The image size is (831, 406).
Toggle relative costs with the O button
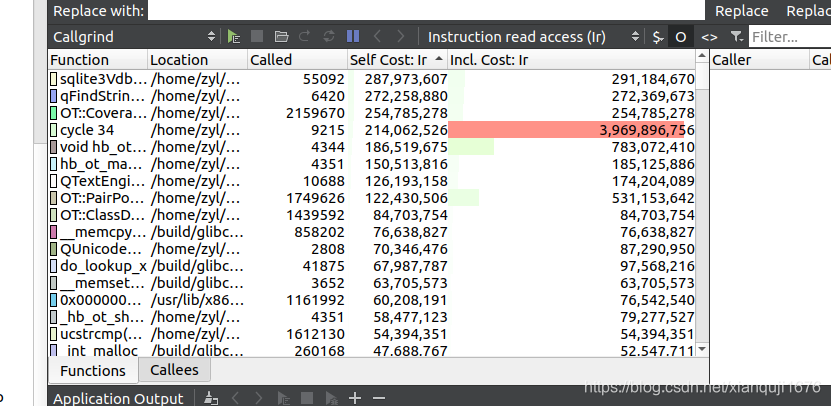click(x=681, y=37)
